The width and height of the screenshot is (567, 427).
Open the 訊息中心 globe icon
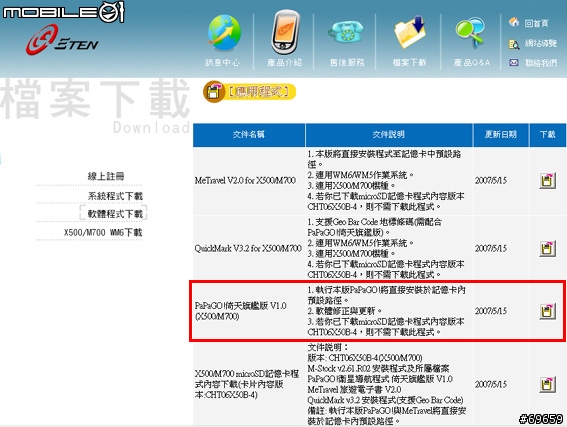[x=224, y=32]
